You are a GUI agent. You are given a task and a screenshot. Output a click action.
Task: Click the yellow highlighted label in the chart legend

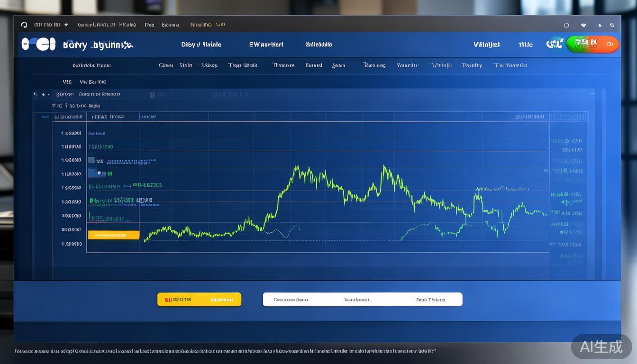114,235
